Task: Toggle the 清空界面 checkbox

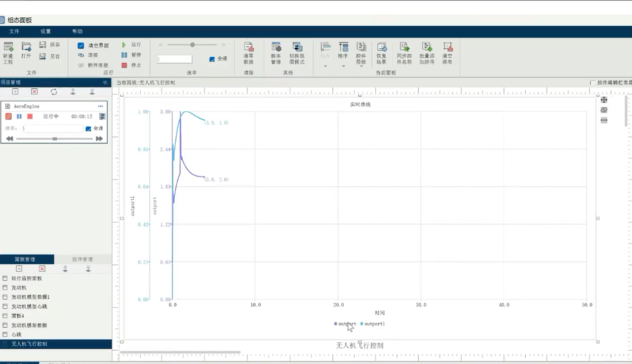Action: click(x=81, y=45)
